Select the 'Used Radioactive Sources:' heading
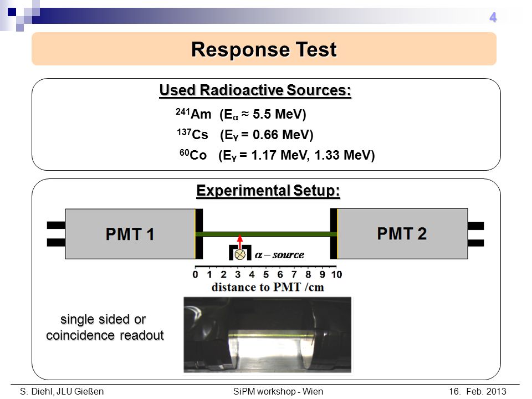This screenshot has width=532, height=399. coord(255,90)
